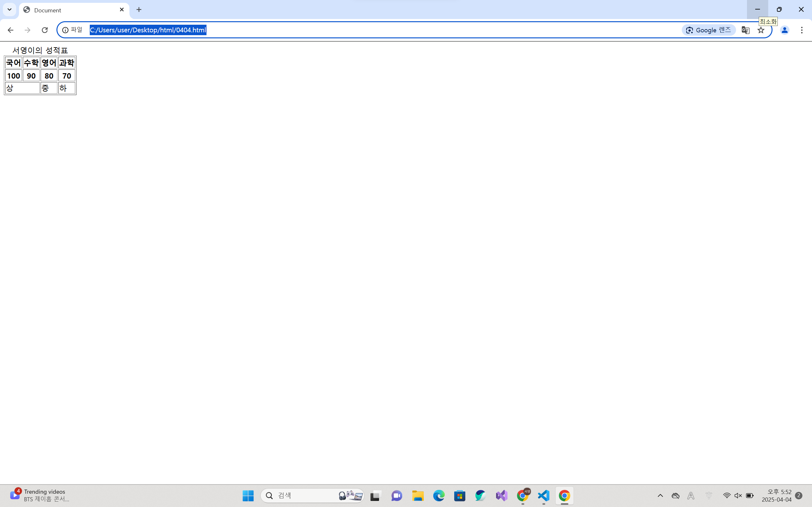The width and height of the screenshot is (812, 507).
Task: Toggle volume mute speaker icon
Action: (x=738, y=496)
